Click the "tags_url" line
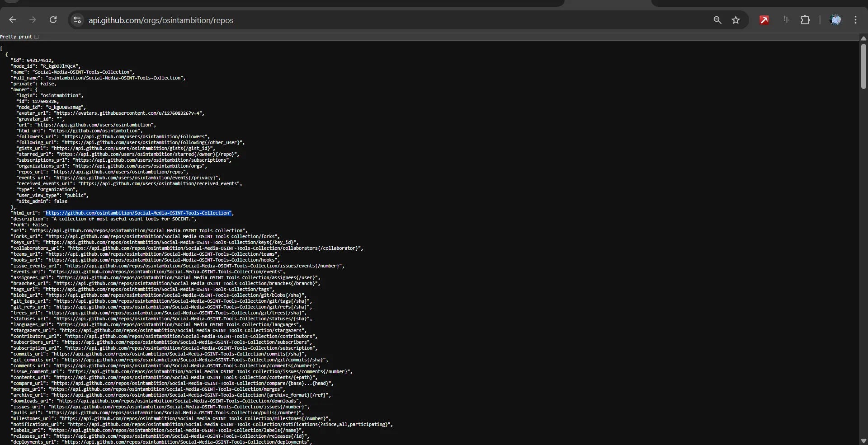The image size is (868, 445). pyautogui.click(x=142, y=289)
